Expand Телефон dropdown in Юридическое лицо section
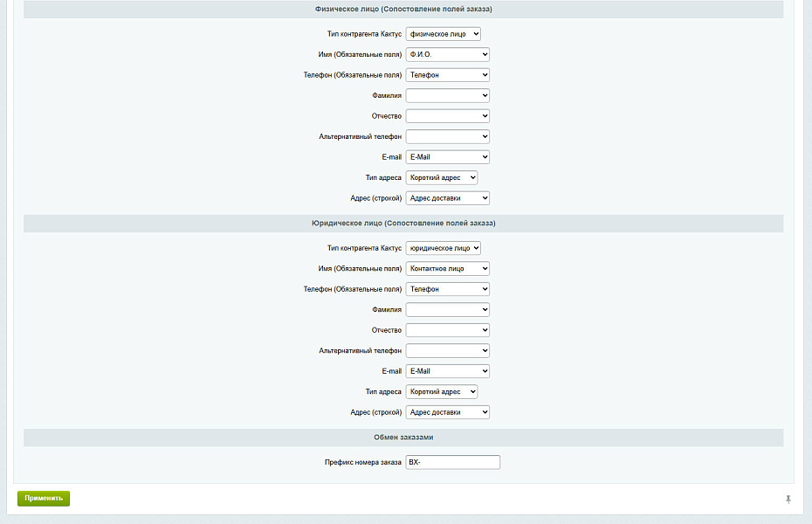 tap(447, 289)
